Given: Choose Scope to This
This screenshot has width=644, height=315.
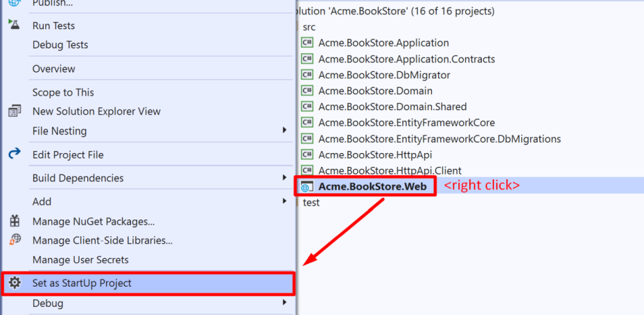Looking at the screenshot, I should coord(63,92).
